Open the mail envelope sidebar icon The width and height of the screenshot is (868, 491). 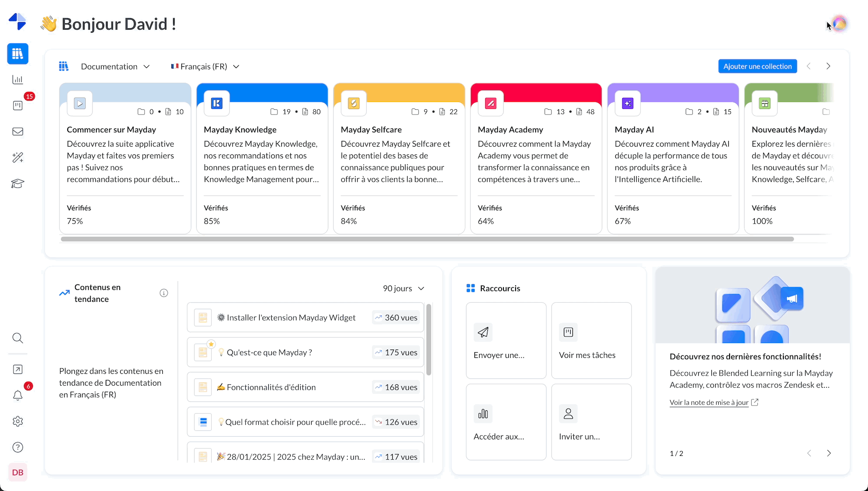18,131
